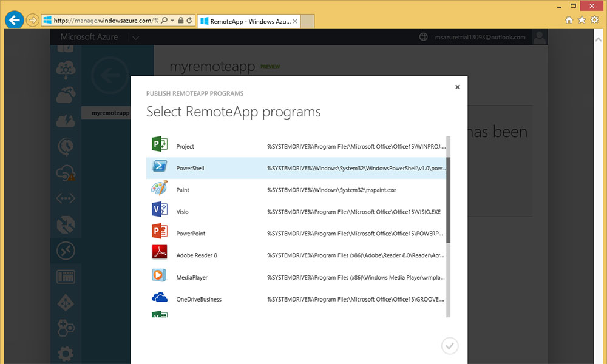607x364 pixels.
Task: Select the myremoteapp item in the navigation pane
Action: coord(110,113)
